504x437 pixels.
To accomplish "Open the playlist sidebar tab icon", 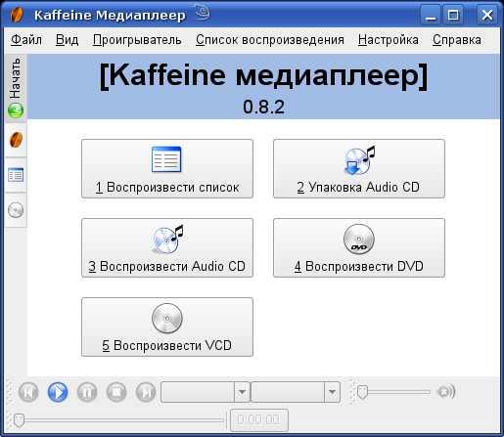I will click(x=16, y=175).
